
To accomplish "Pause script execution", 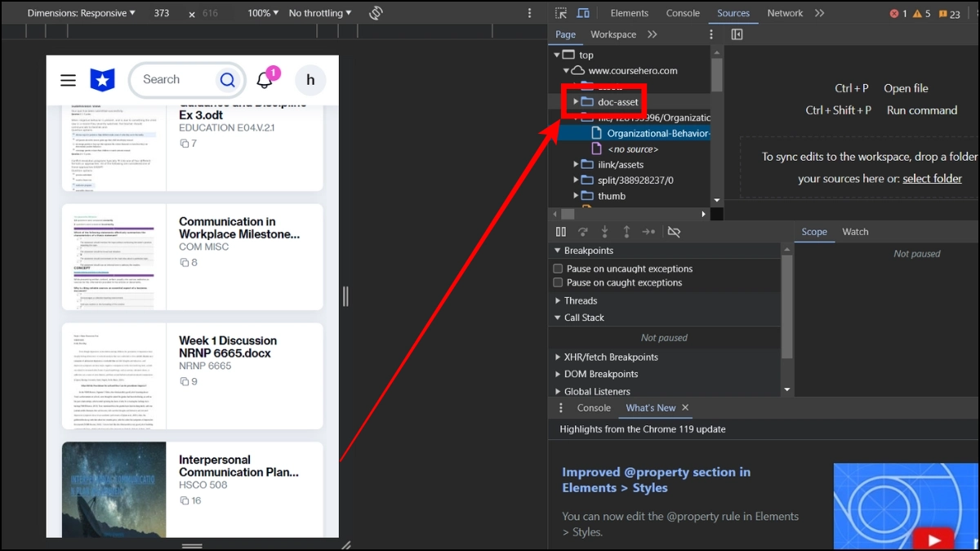I will [x=561, y=232].
